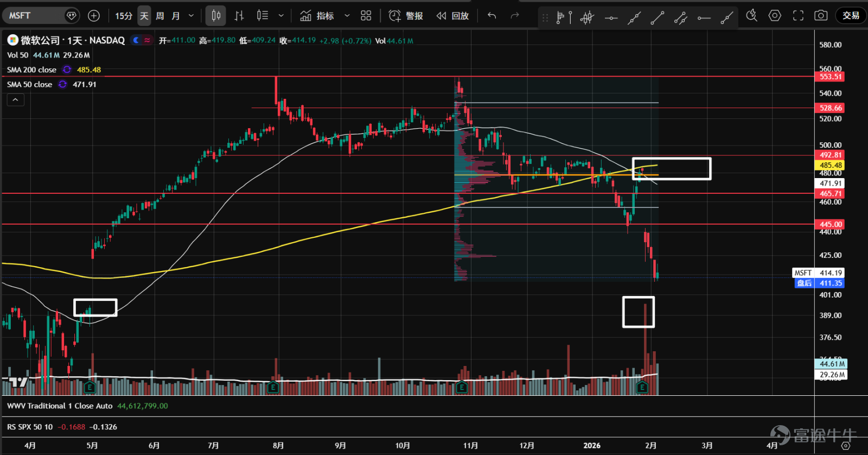The width and height of the screenshot is (868, 455).
Task: Click the 44.61M volume axis label
Action: [831, 364]
